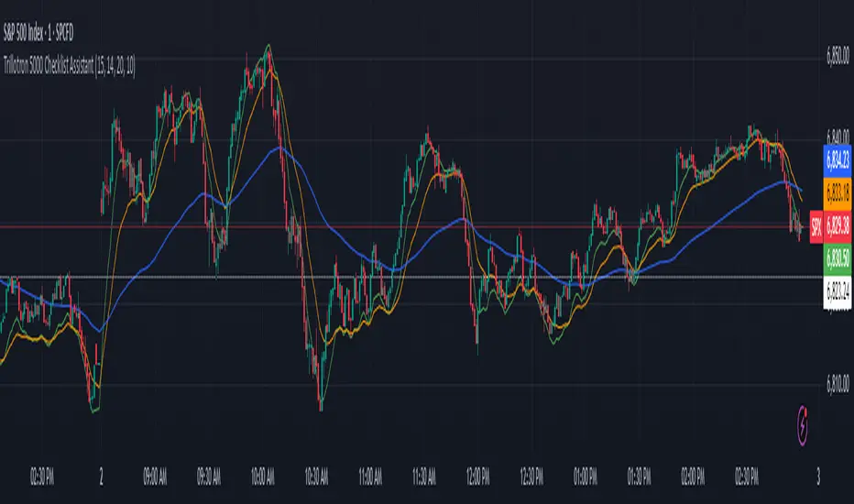Select the green 6,830.50 price label

coord(838,258)
